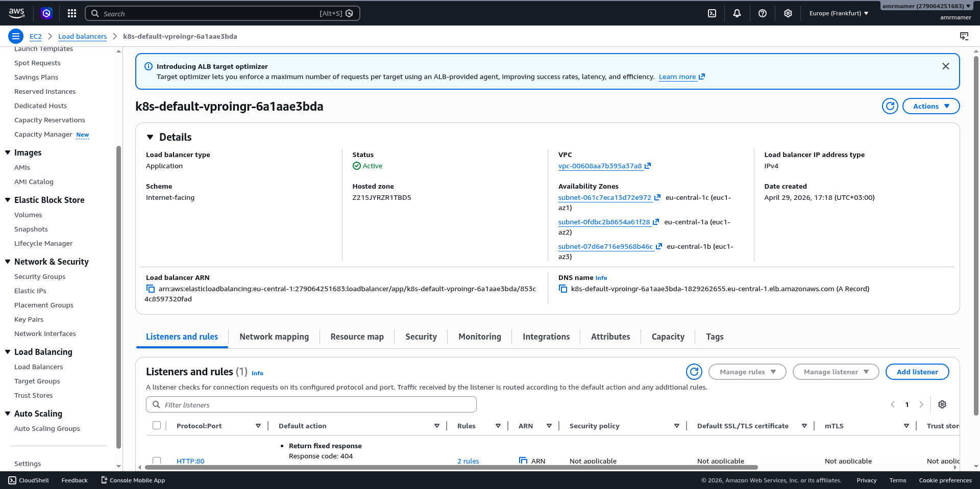Viewport: 980px width, 489px height.
Task: Open the services grid menu
Action: coord(72,13)
